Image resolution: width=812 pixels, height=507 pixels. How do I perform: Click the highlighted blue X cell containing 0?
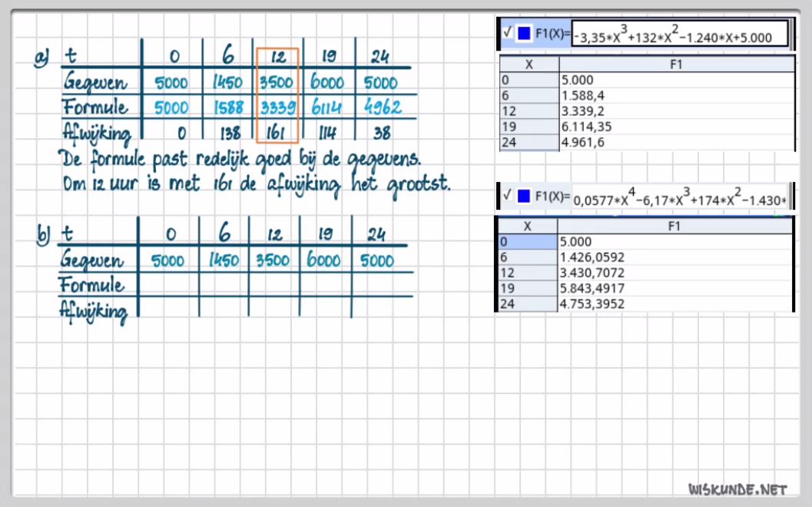(x=528, y=241)
